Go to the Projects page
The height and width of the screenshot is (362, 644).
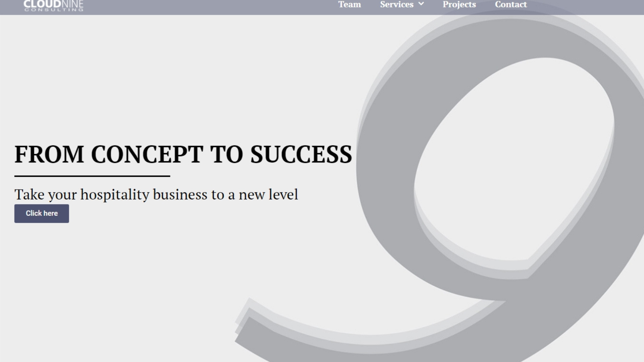coord(459,4)
